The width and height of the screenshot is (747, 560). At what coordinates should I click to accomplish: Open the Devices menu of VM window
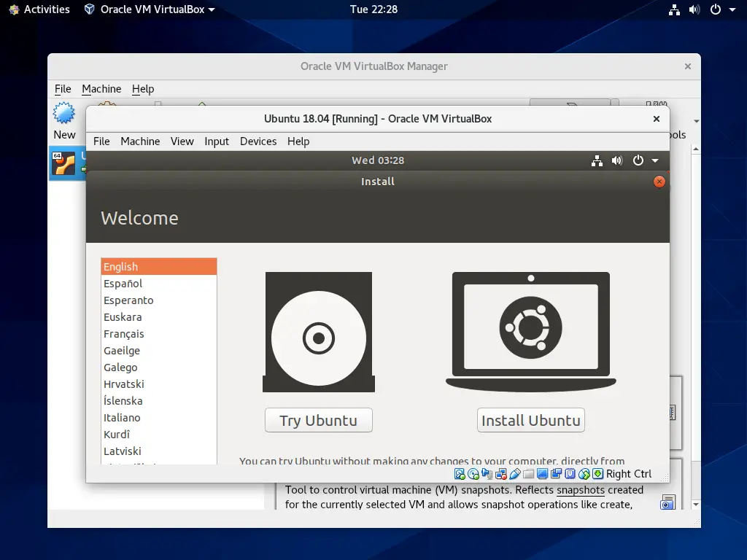(258, 141)
